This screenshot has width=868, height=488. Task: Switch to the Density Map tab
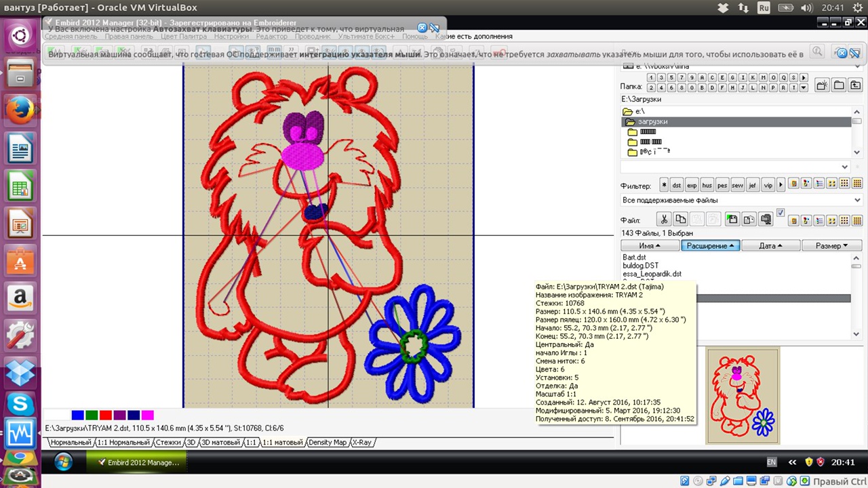(x=328, y=443)
